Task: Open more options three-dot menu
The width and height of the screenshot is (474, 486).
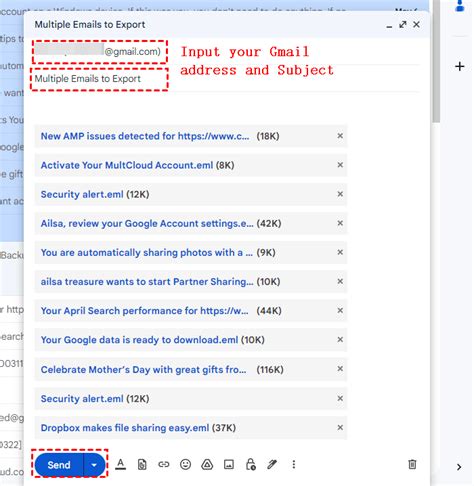Action: pyautogui.click(x=294, y=464)
